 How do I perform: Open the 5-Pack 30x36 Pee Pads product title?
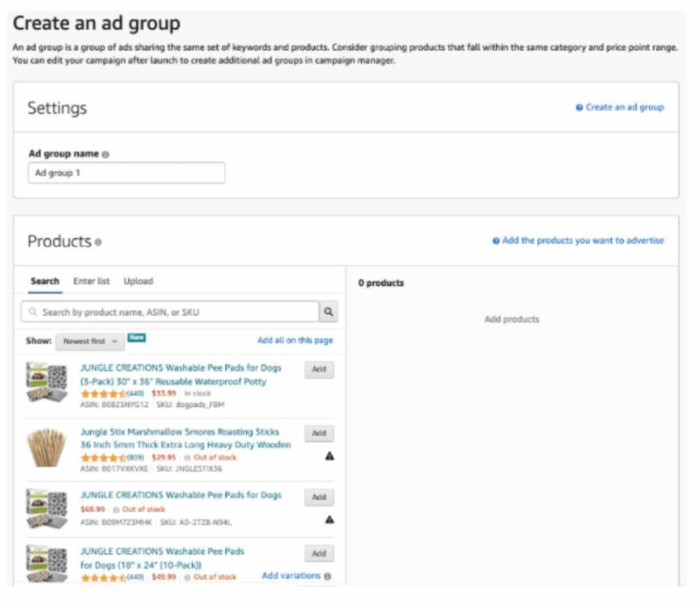point(181,374)
